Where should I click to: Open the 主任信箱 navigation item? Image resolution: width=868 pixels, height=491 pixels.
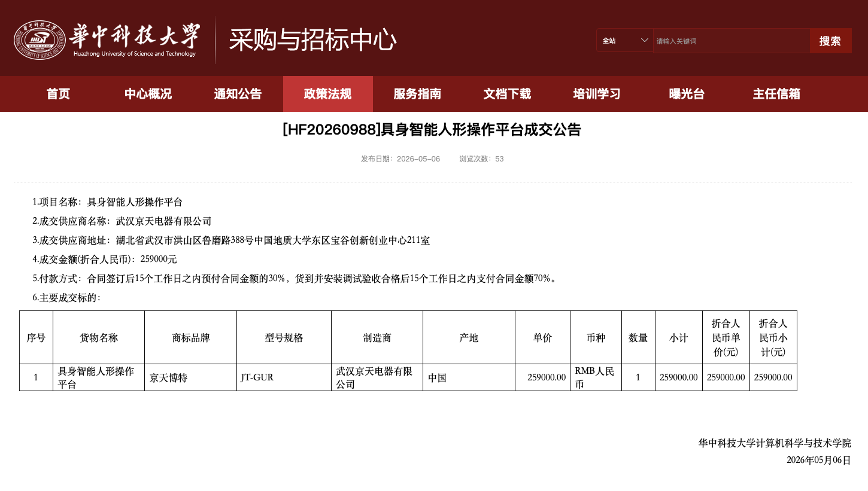pos(777,94)
